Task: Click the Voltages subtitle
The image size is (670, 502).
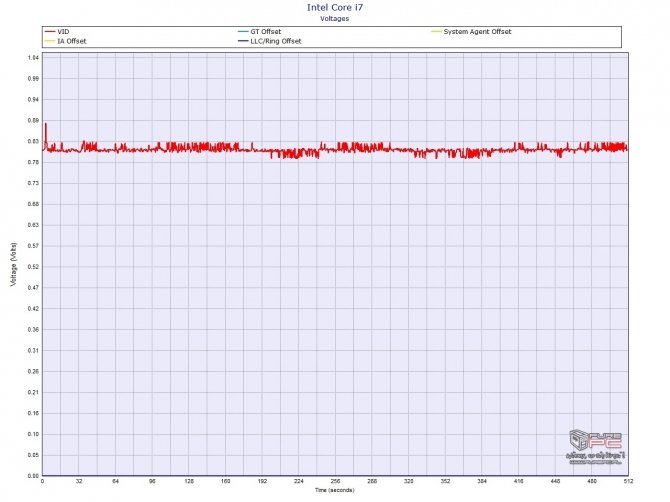Action: 335,18
